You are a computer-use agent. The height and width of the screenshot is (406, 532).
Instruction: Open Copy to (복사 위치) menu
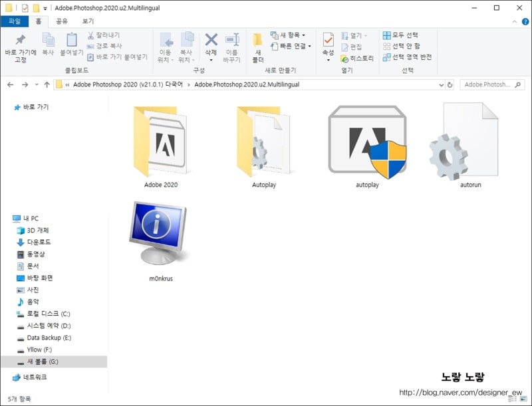coord(187,48)
